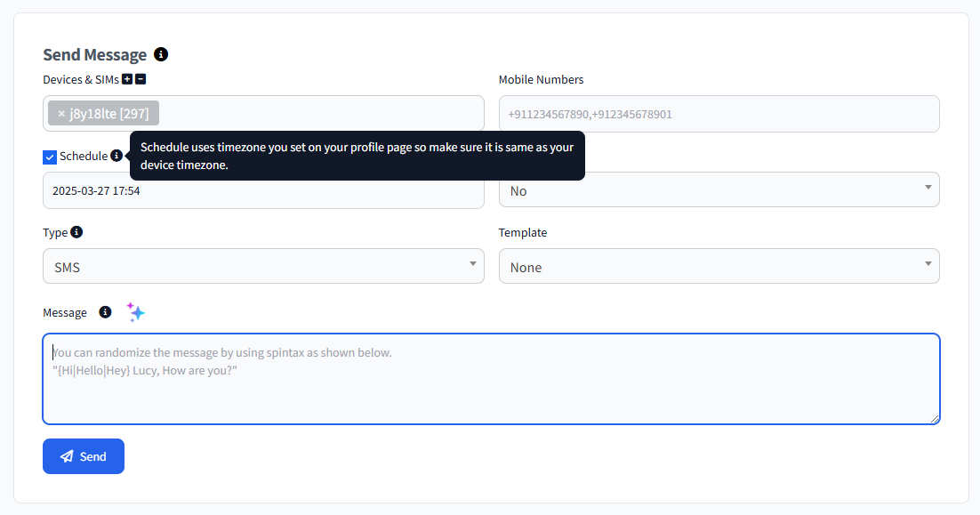Click the plus icon to add Devices & SIMs
This screenshot has height=515, width=980.
coord(127,78)
